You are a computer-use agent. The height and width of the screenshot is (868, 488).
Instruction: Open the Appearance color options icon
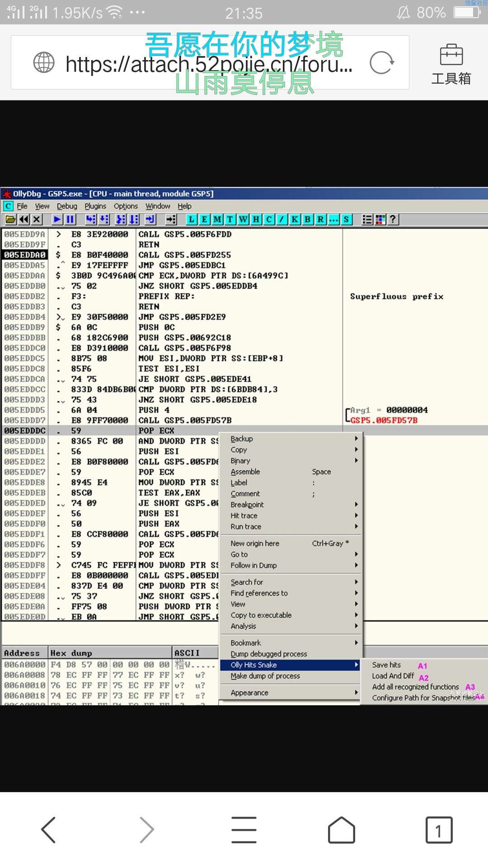click(380, 220)
